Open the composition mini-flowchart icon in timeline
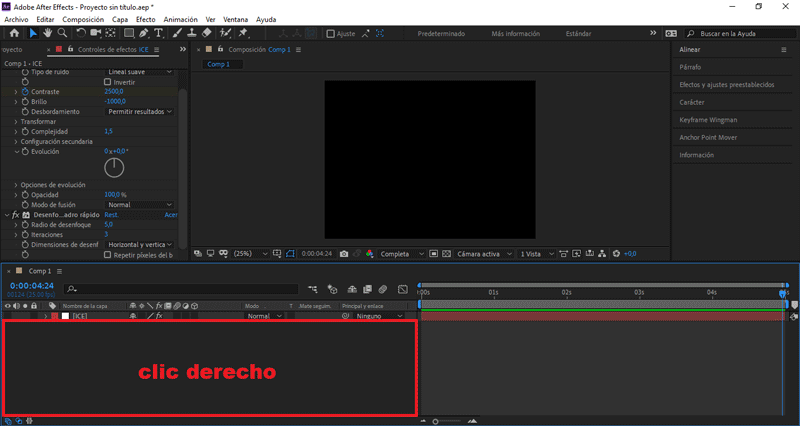The image size is (800, 426). pyautogui.click(x=313, y=289)
